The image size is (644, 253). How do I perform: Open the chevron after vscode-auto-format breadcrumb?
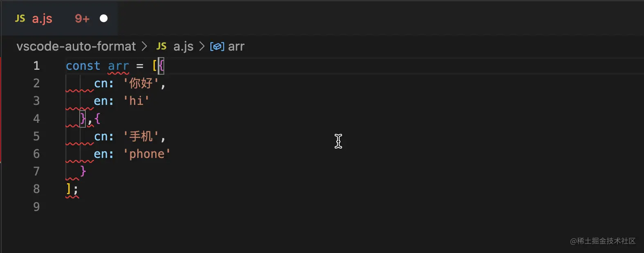pyautogui.click(x=145, y=46)
